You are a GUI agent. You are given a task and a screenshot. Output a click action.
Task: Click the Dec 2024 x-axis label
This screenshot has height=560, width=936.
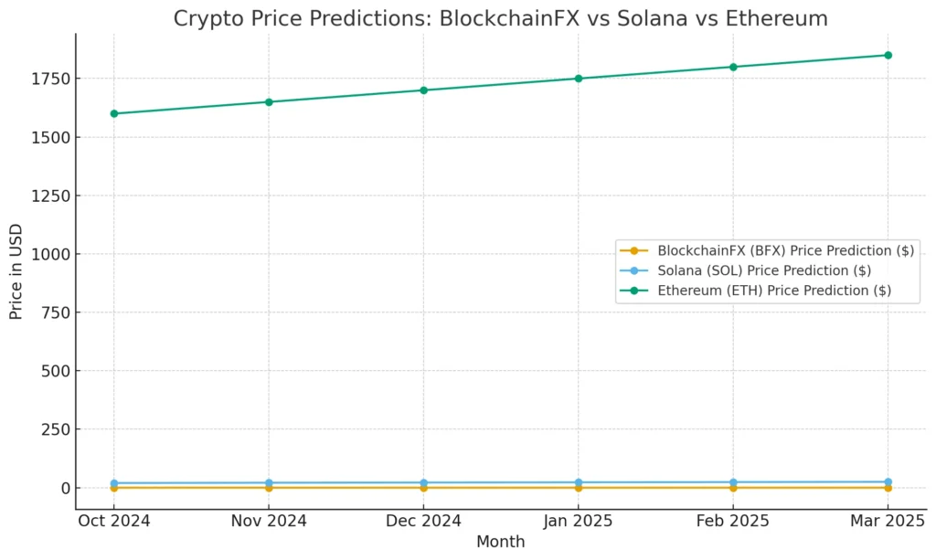click(423, 521)
